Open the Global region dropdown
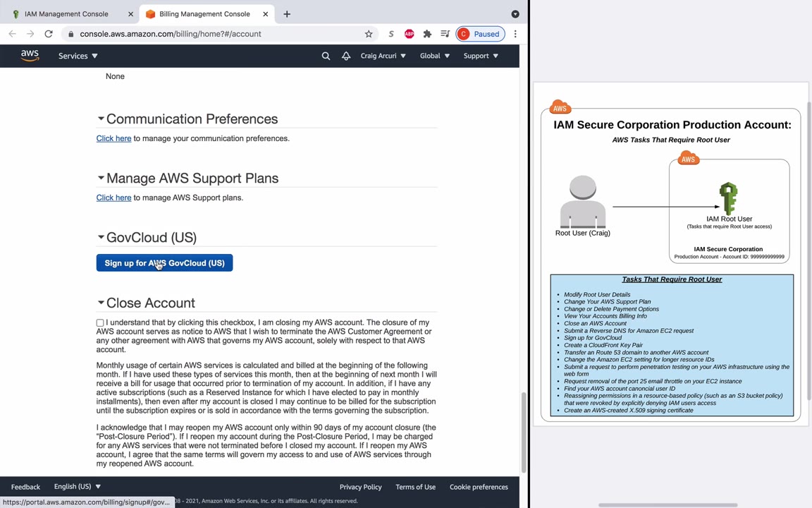The height and width of the screenshot is (508, 812). click(434, 56)
